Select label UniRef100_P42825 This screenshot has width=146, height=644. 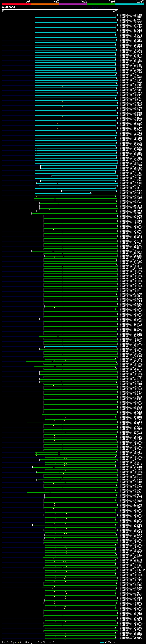131,118
